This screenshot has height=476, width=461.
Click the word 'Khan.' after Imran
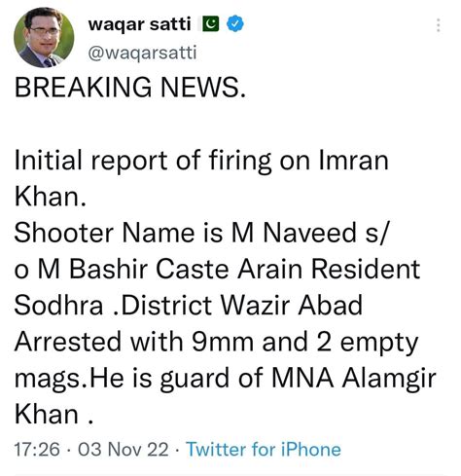51,197
